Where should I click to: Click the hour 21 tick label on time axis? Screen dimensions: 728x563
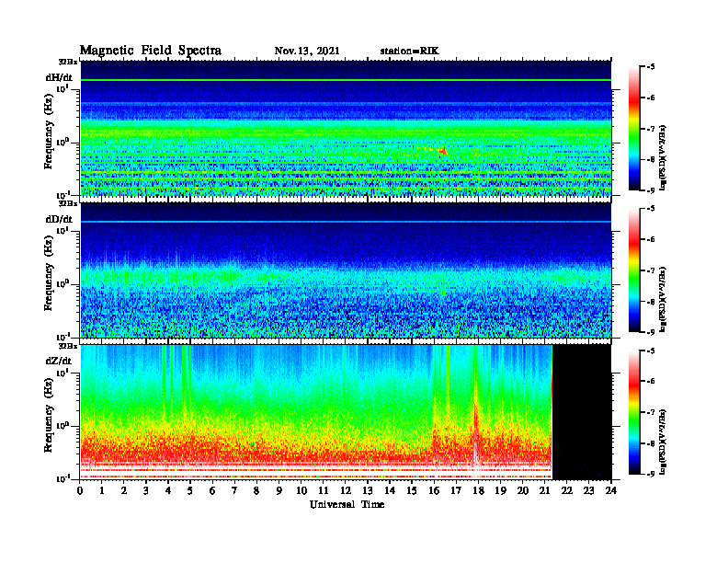point(544,491)
